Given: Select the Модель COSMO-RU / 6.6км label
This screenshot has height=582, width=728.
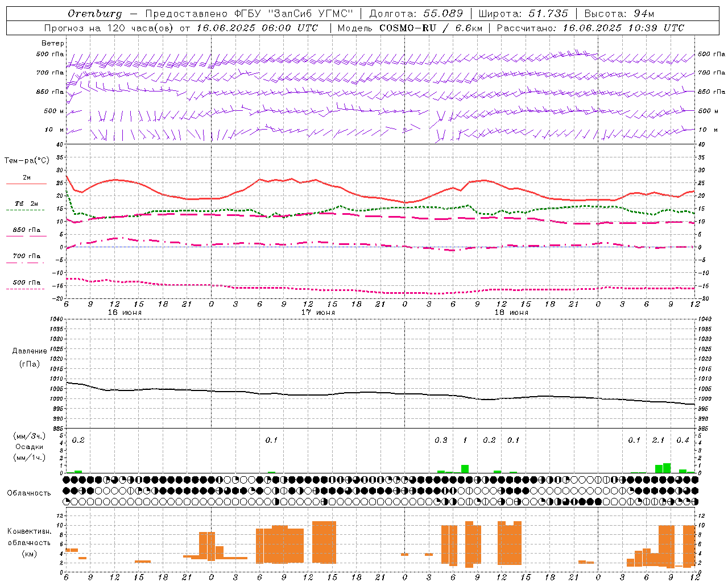Looking at the screenshot, I should [x=410, y=28].
